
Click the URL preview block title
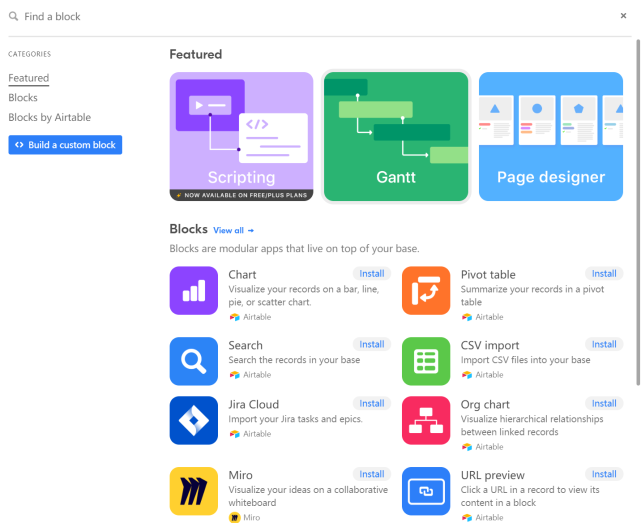pyautogui.click(x=493, y=476)
